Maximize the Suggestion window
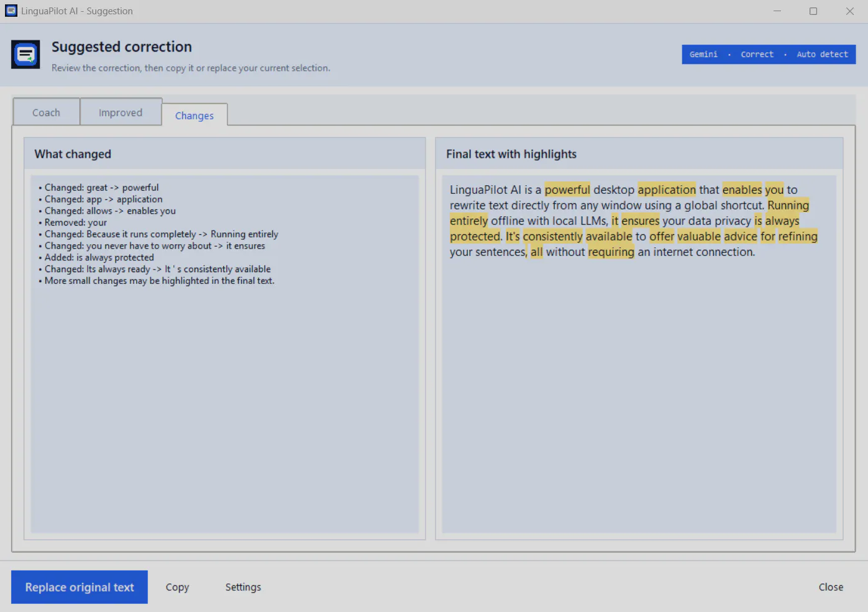The width and height of the screenshot is (868, 612). (x=813, y=11)
